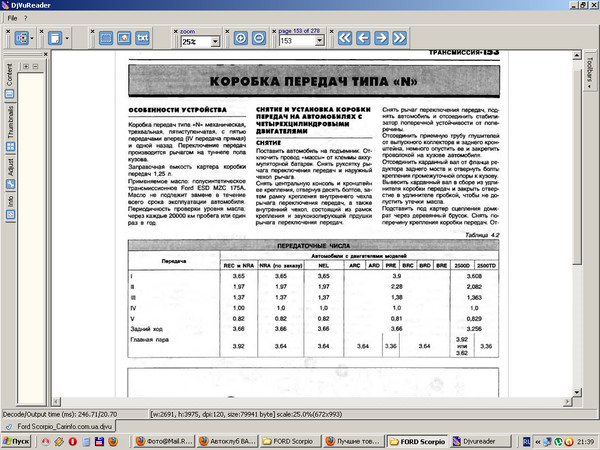The width and height of the screenshot is (600, 450).
Task: Activate the Djvureader taskbar button
Action: [x=479, y=441]
